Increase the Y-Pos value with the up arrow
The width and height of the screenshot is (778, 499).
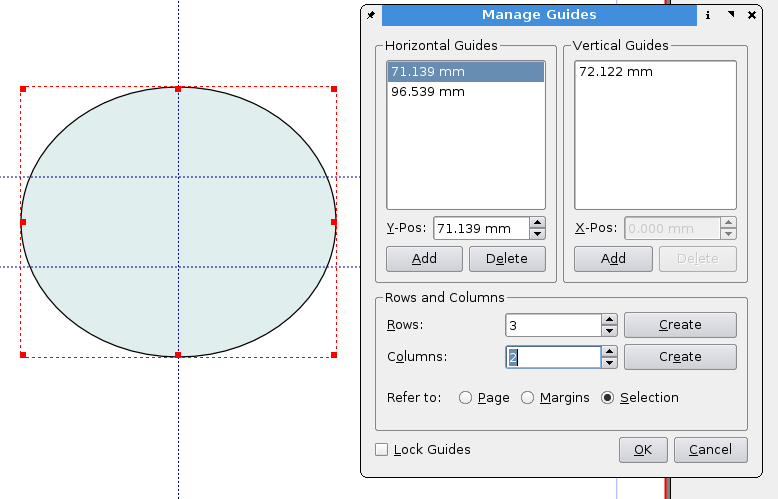pos(537,222)
